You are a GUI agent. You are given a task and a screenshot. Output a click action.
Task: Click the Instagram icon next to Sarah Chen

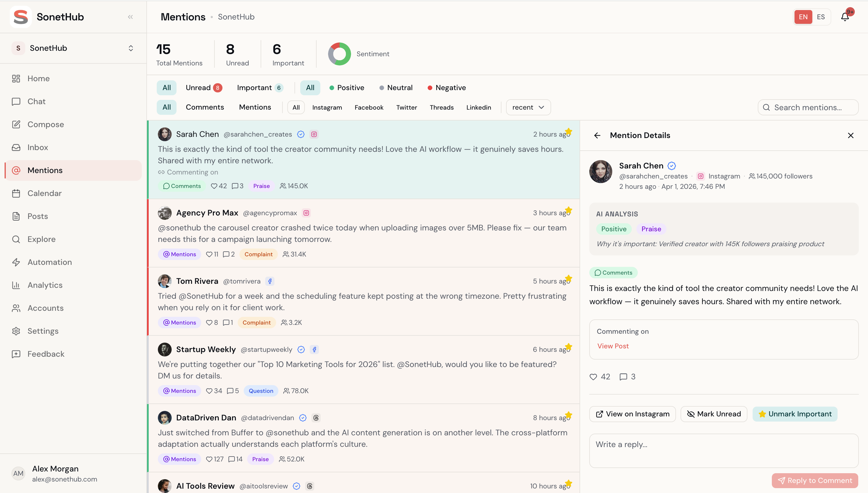[314, 134]
